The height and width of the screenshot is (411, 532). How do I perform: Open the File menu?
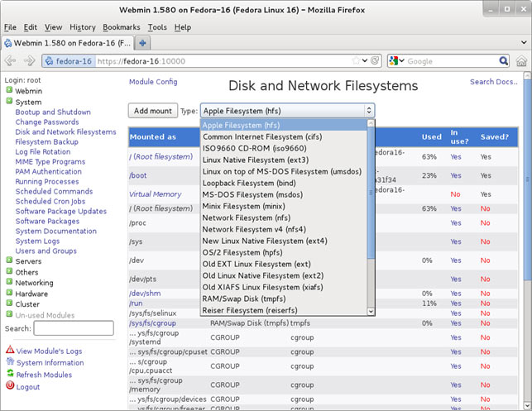click(10, 27)
